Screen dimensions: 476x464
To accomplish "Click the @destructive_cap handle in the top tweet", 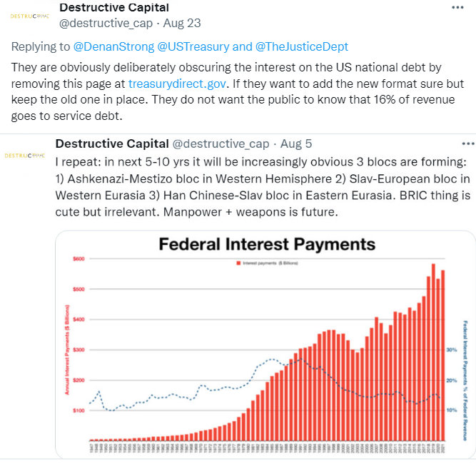I will [98, 23].
